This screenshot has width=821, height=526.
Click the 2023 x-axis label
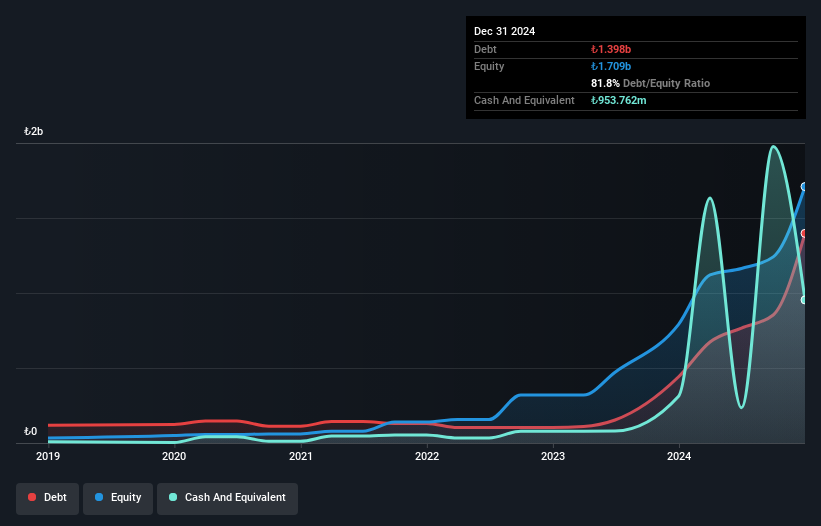click(x=553, y=456)
